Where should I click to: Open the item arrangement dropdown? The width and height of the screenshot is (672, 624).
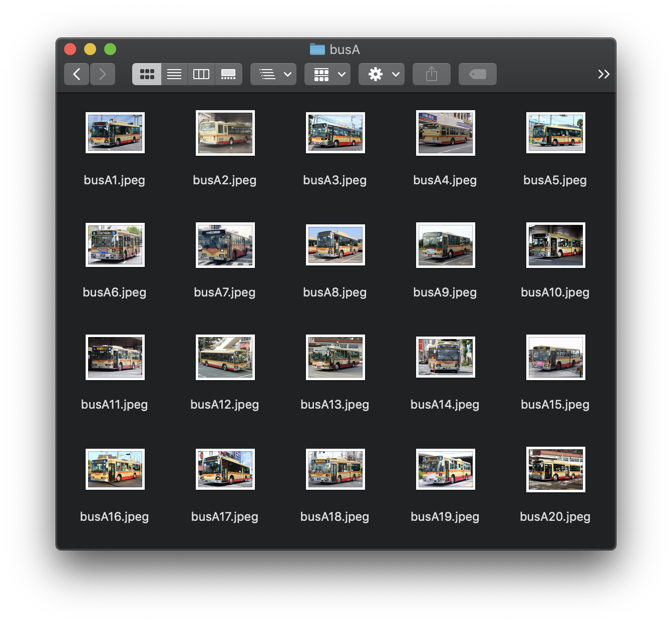coord(273,74)
